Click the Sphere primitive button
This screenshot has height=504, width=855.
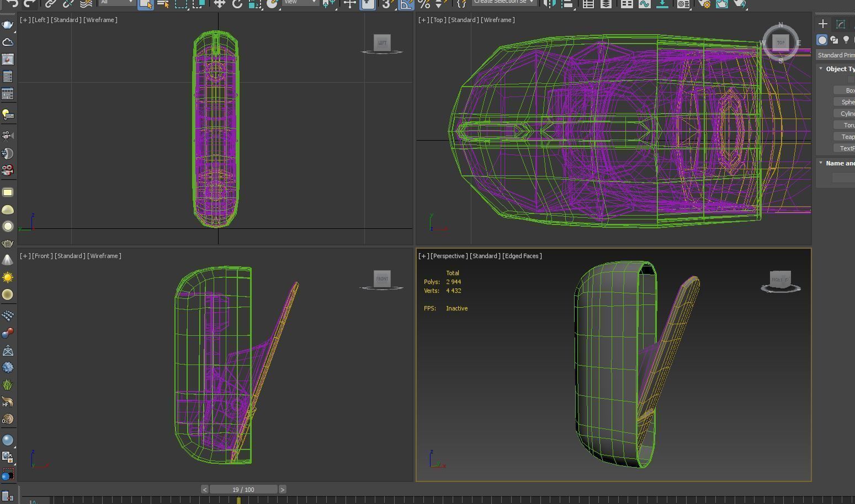(x=845, y=102)
